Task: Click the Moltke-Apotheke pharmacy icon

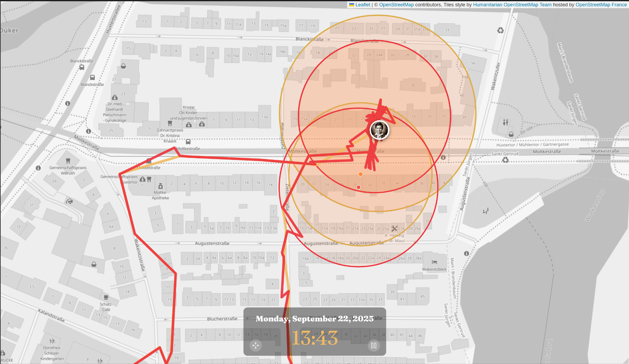Action: [x=160, y=186]
